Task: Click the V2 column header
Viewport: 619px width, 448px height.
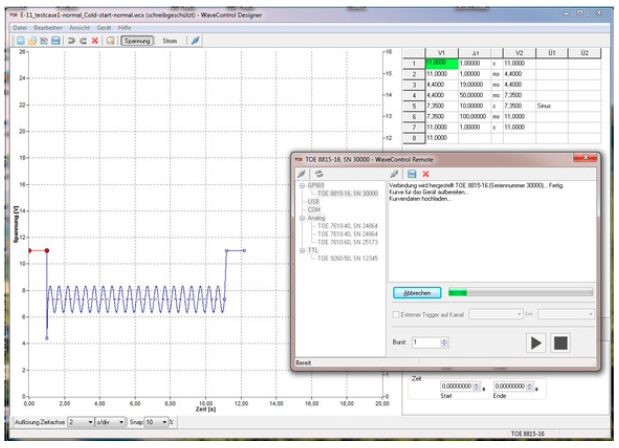Action: click(519, 53)
